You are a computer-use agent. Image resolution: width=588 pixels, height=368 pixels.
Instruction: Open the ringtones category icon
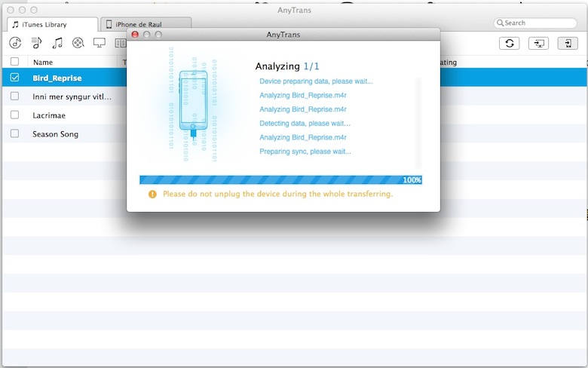point(15,43)
